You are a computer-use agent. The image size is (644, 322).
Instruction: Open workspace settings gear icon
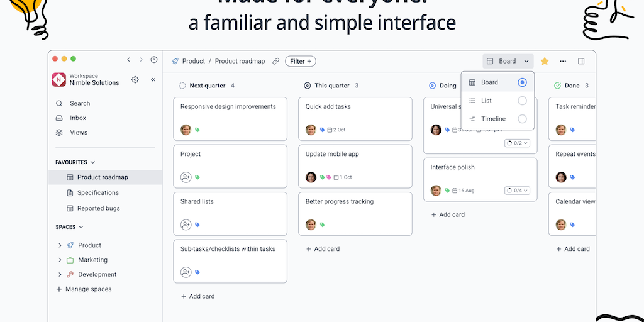click(135, 80)
